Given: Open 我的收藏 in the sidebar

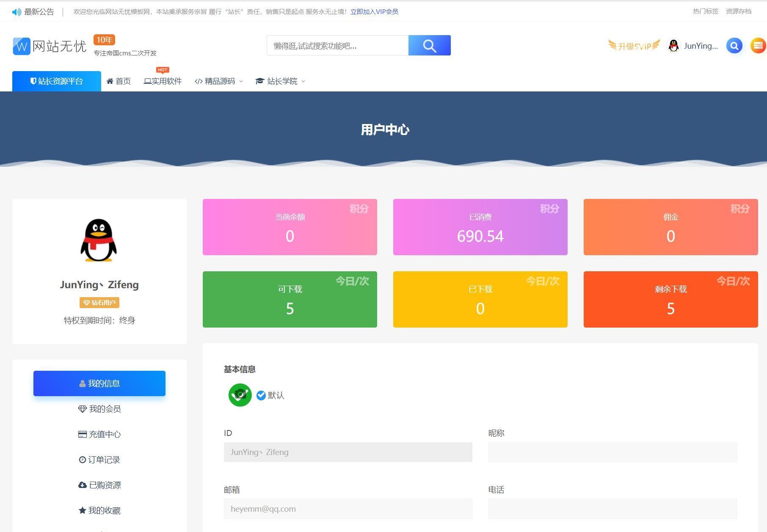Looking at the screenshot, I should pos(99,510).
